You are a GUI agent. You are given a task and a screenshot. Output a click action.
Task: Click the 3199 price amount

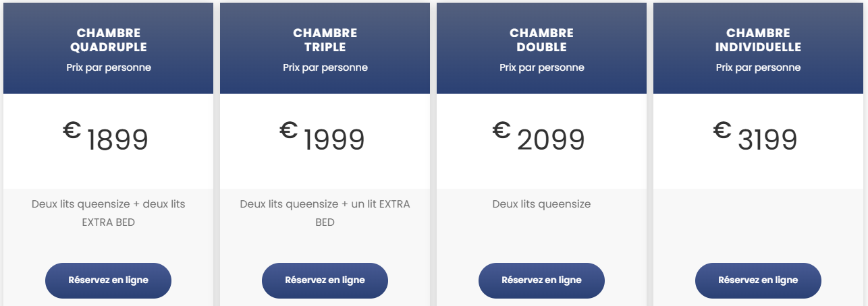(x=767, y=140)
